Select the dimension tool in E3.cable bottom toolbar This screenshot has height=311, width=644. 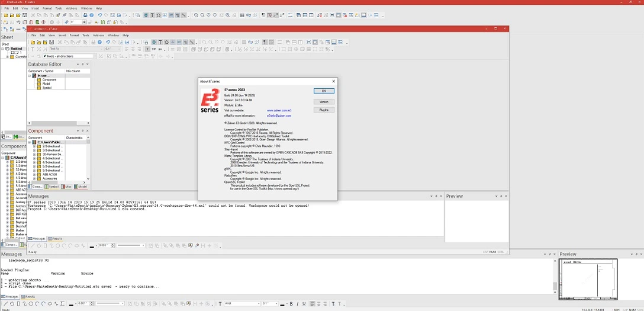pos(62,304)
